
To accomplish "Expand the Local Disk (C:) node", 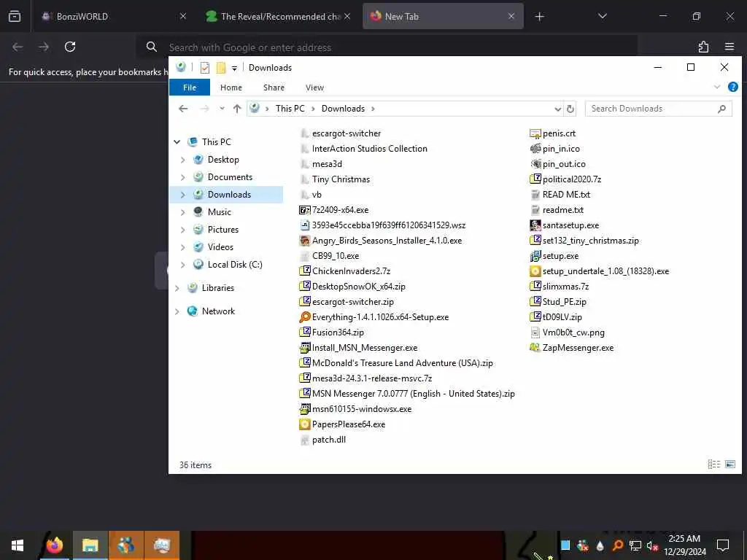I will click(x=183, y=265).
